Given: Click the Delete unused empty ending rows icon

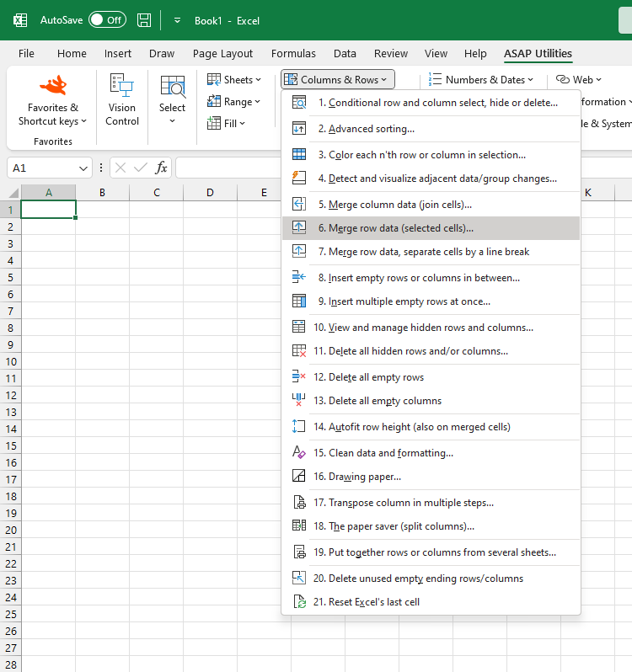Looking at the screenshot, I should point(299,579).
